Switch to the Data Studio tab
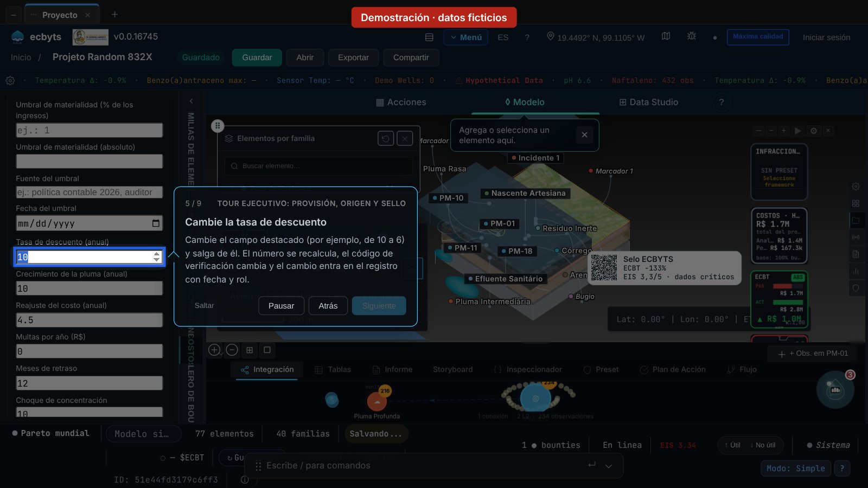Screen dimensions: 868x488 (x=648, y=102)
